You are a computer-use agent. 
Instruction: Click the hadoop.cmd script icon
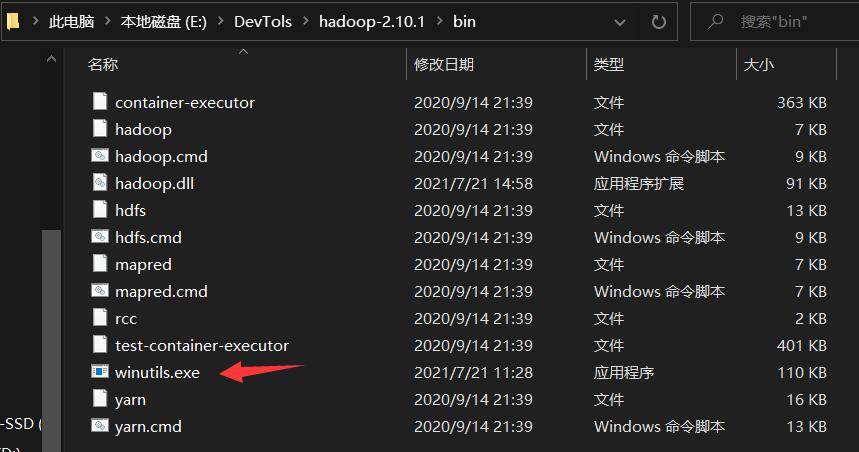click(99, 156)
